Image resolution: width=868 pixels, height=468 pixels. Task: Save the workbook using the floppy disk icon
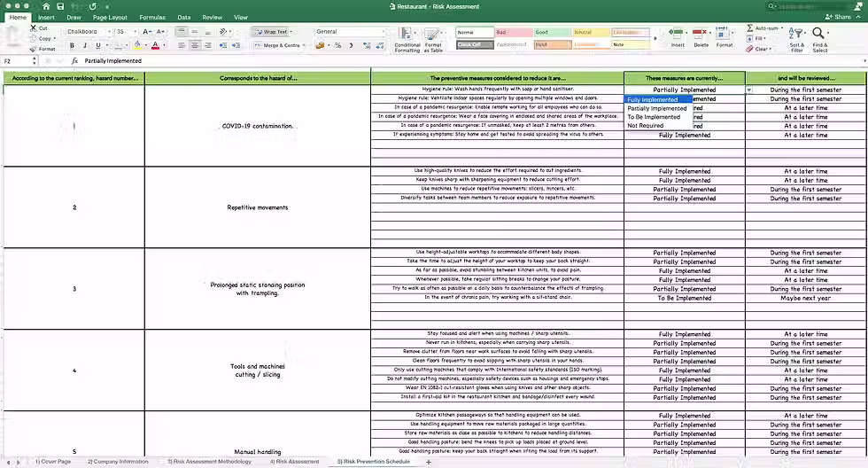point(60,6)
